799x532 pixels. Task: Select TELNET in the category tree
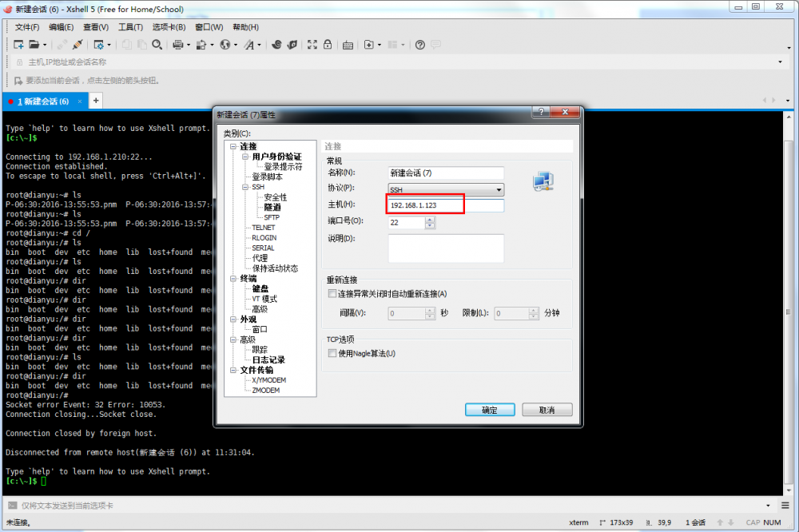(x=263, y=228)
